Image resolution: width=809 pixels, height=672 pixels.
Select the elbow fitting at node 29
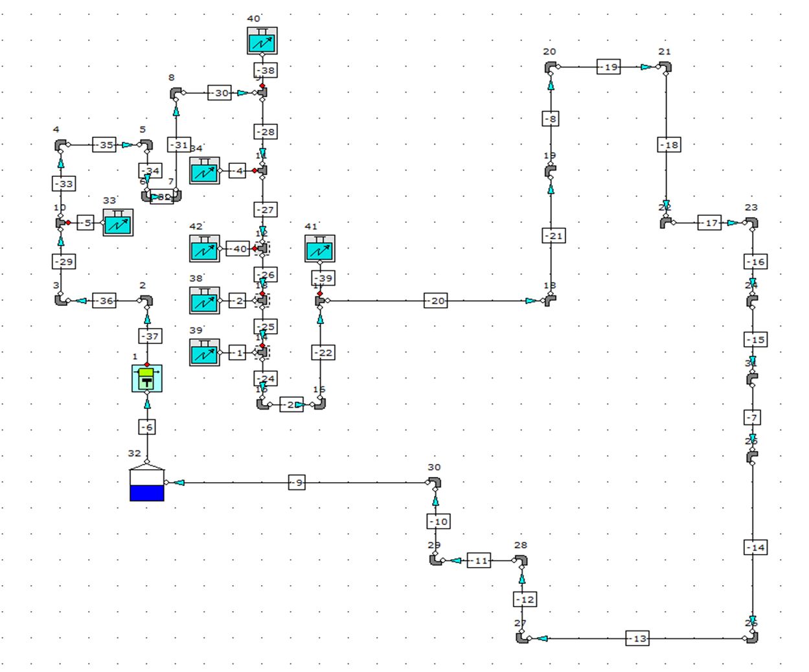435,560
